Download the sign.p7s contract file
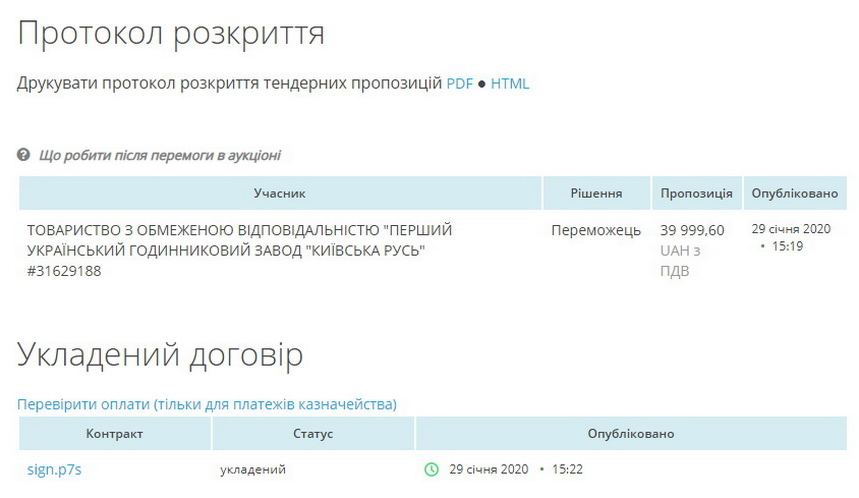Screen dimensions: 859x498 coord(54,469)
